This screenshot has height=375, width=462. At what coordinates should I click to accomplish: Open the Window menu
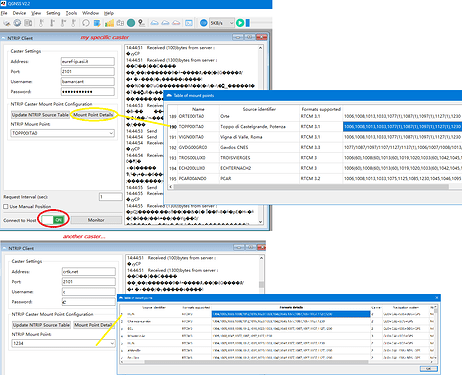(90, 13)
